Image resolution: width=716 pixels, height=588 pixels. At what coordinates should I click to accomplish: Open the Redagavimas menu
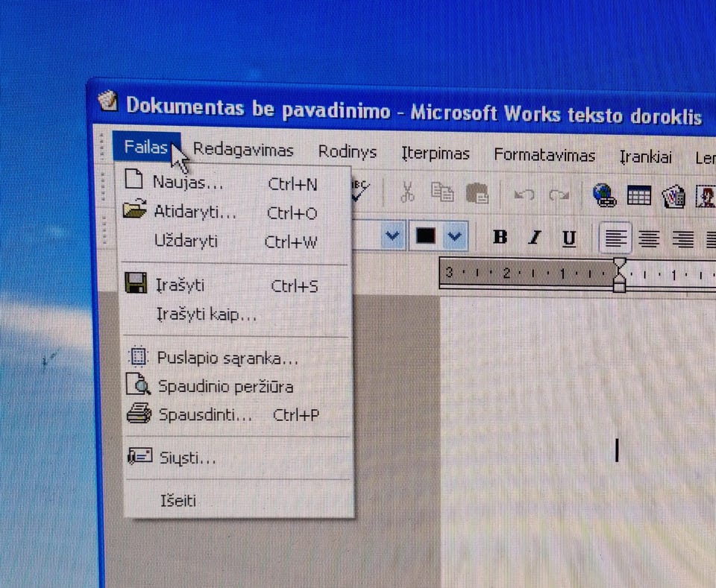click(x=243, y=150)
